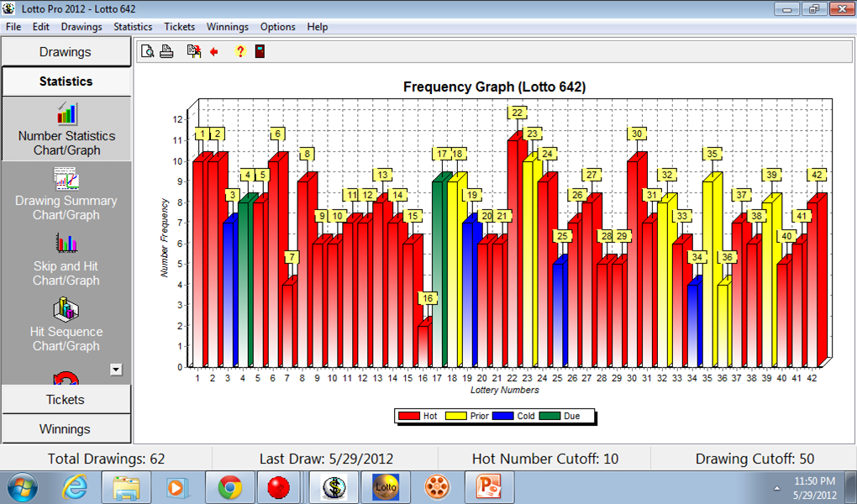Open PowerPoint from the taskbar
This screenshot has height=504, width=857.
pyautogui.click(x=488, y=487)
